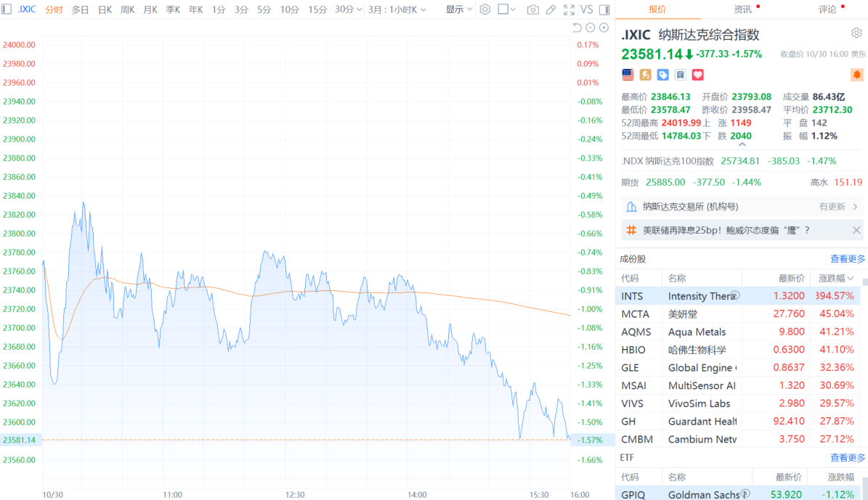Click the Nasdaq exchange building icon
The width and height of the screenshot is (868, 500).
click(x=631, y=207)
